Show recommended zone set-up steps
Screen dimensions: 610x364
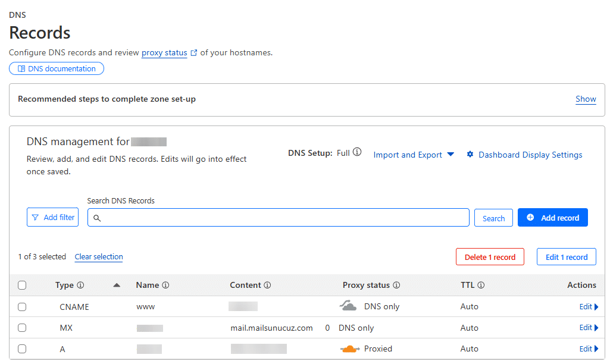586,99
